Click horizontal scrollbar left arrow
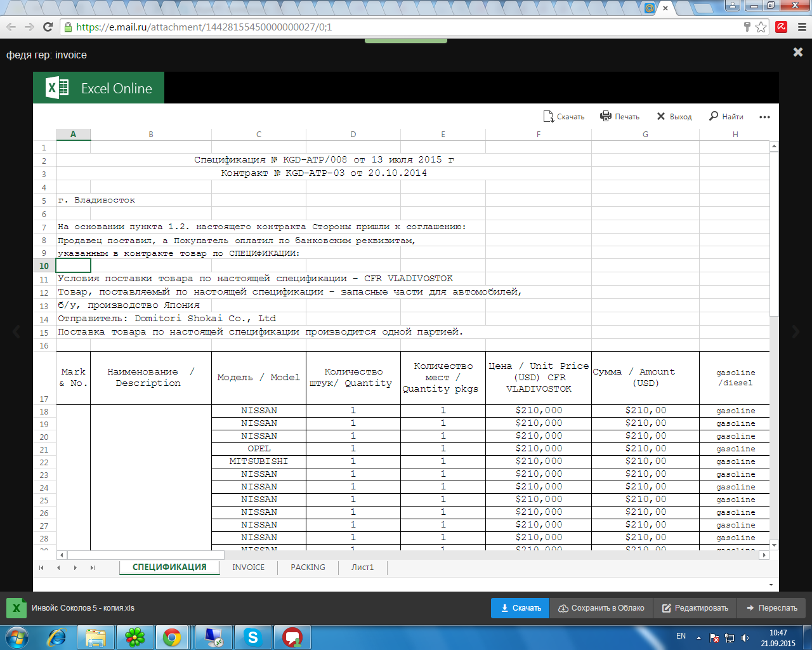The image size is (812, 650). (x=62, y=555)
